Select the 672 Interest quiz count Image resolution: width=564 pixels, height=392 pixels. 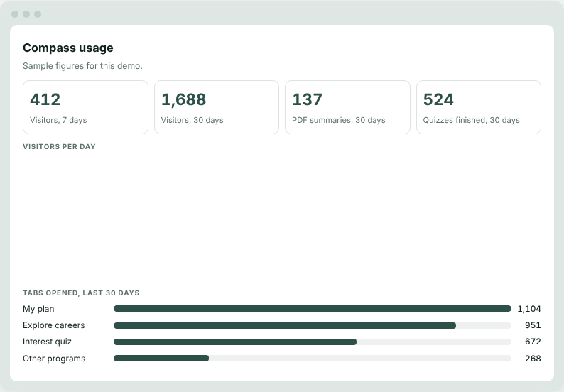(x=533, y=342)
